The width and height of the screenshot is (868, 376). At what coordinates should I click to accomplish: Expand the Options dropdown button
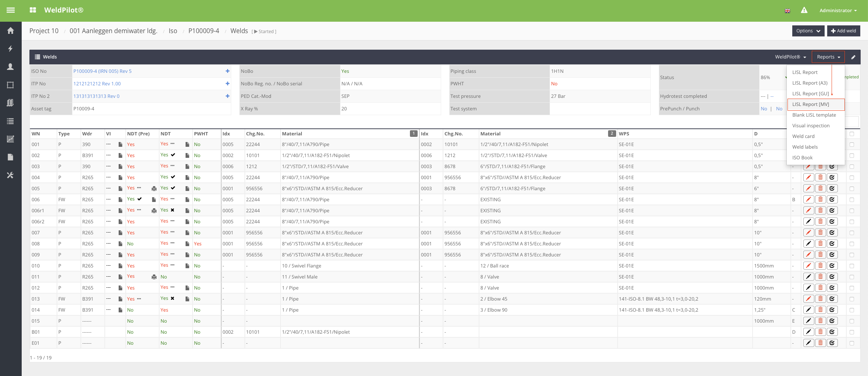click(x=808, y=31)
